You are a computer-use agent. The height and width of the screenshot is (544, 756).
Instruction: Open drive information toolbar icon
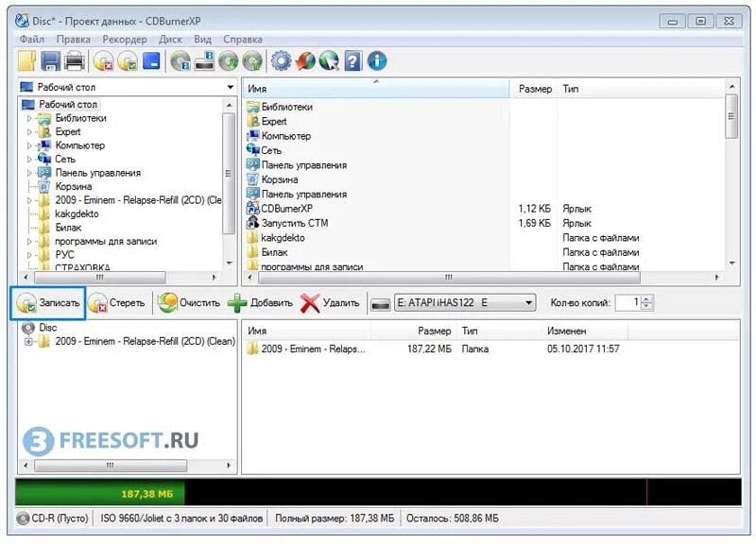point(205,61)
